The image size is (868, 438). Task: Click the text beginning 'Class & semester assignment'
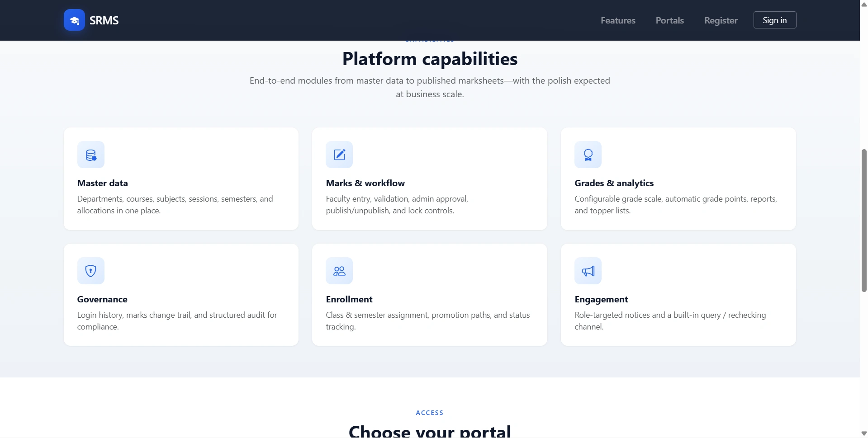point(428,321)
